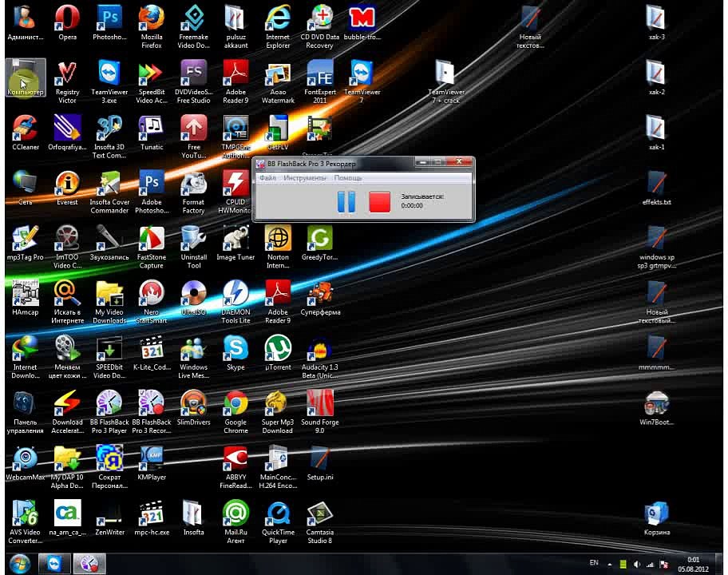Select the Панель управления icon

coord(26,412)
